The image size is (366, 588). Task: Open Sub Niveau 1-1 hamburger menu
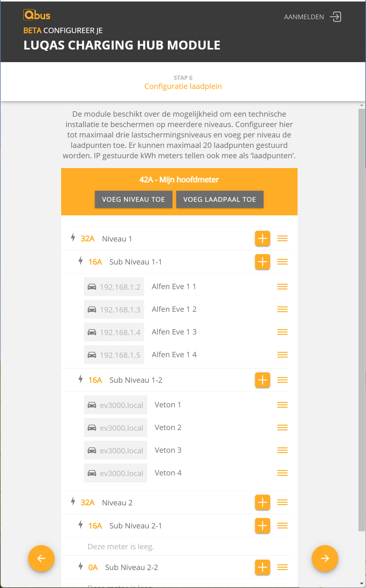[x=282, y=262]
